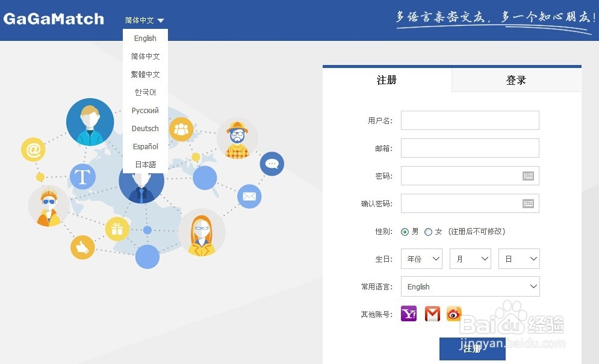Select English from the language menu
The image size is (599, 364).
[x=144, y=38]
